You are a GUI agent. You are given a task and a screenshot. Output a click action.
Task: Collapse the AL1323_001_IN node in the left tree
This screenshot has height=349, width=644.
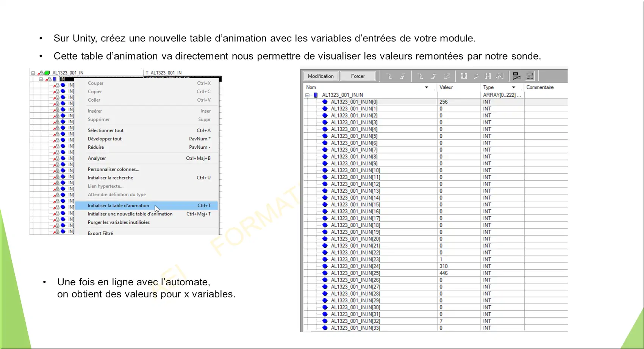(33, 73)
